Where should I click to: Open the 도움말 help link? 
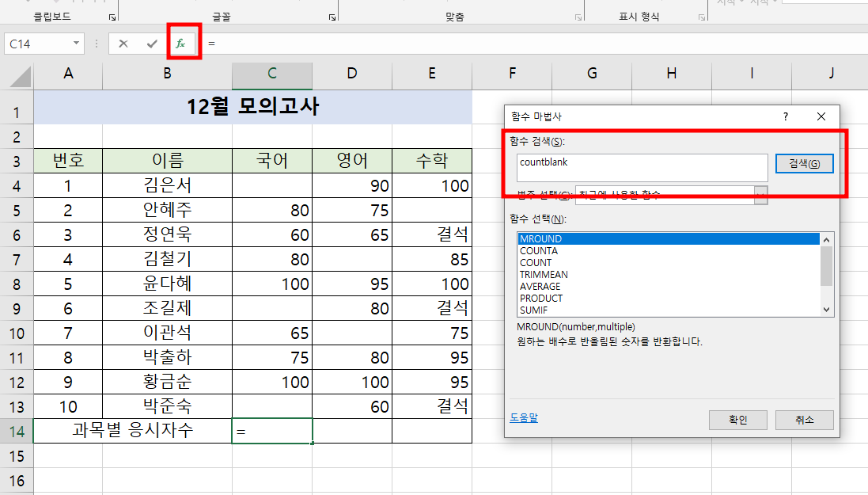[x=524, y=417]
